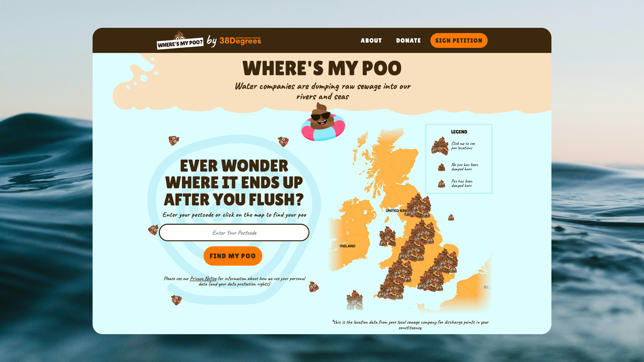Select the poo cluster over East Anglia

445,261
